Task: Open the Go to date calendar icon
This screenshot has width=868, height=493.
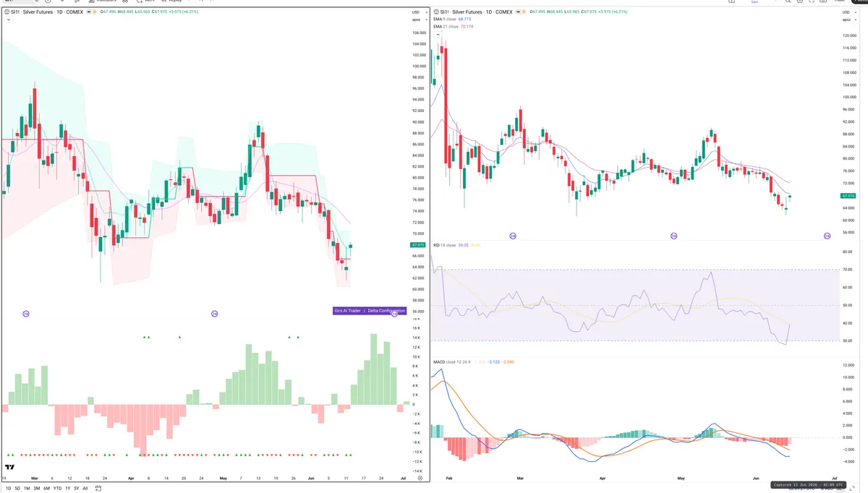Action: click(98, 489)
